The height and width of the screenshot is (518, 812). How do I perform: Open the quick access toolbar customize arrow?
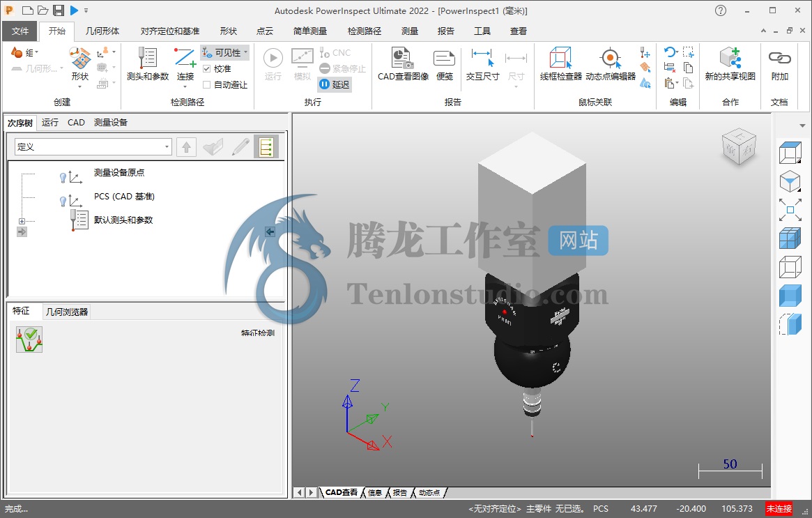click(86, 10)
